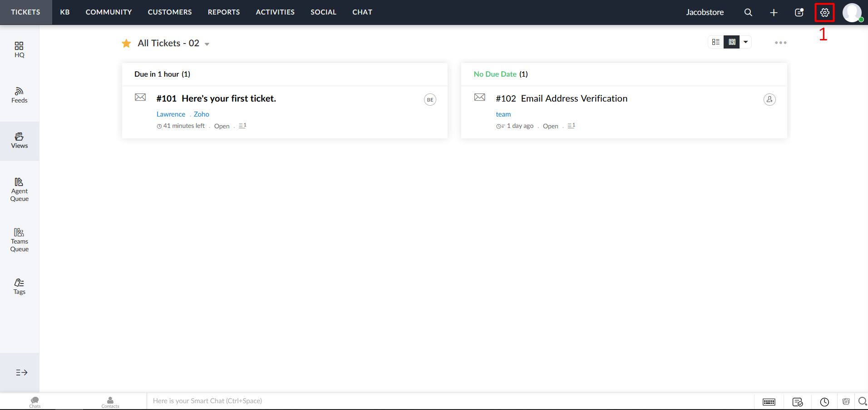Open Feeds in the left sidebar

(19, 95)
